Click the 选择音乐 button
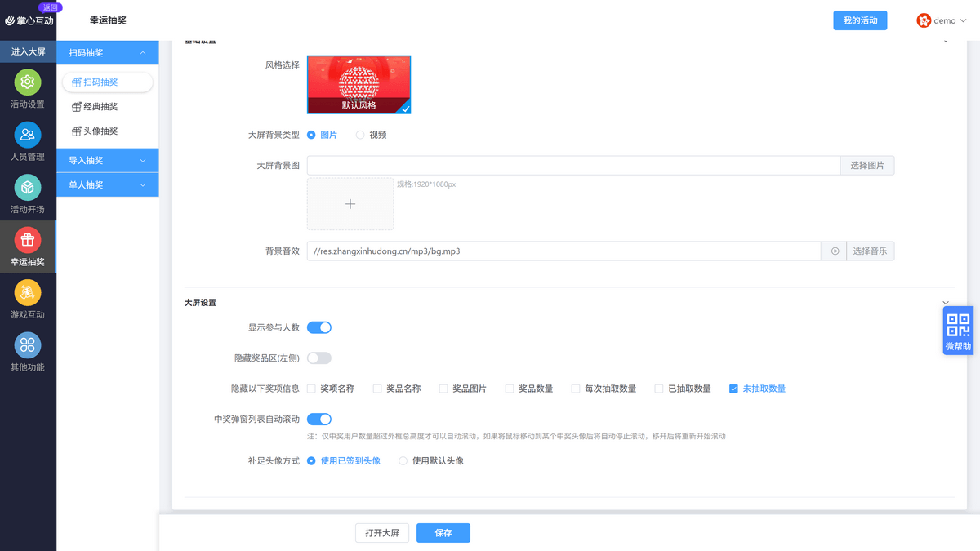The height and width of the screenshot is (551, 980). click(x=870, y=251)
